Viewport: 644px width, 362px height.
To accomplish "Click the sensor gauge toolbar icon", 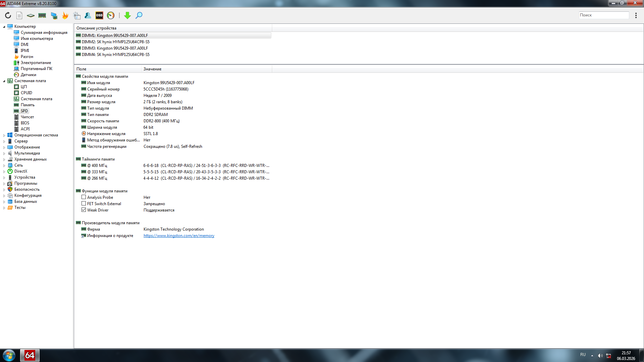I will click(x=111, y=15).
